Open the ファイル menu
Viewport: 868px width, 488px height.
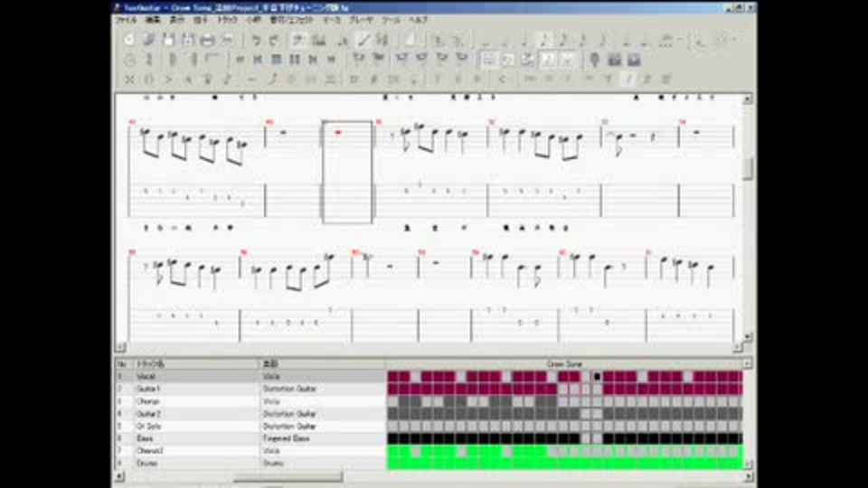[x=126, y=20]
